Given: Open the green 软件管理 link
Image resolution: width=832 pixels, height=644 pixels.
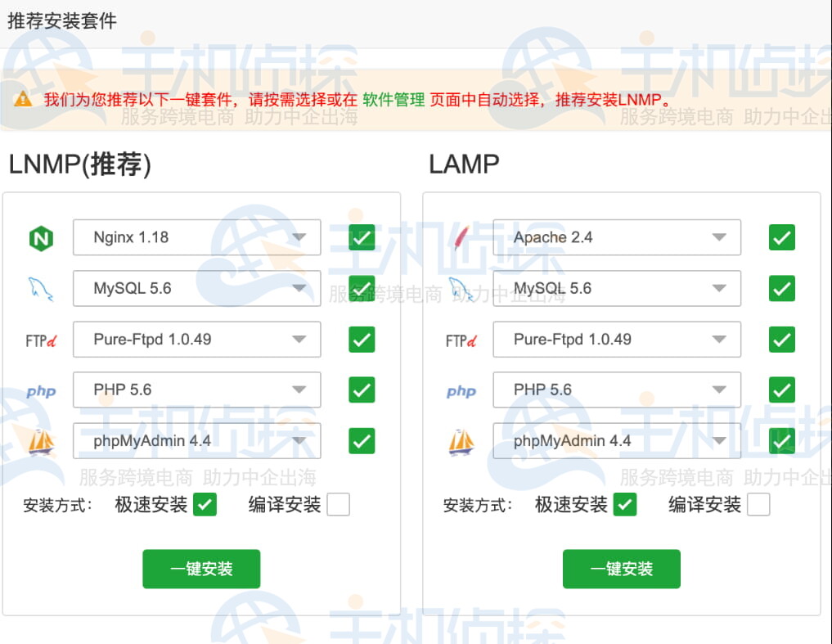Looking at the screenshot, I should 394,99.
